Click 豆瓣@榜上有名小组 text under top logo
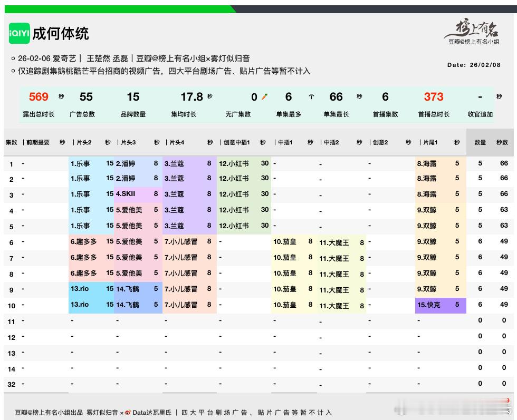The height and width of the screenshot is (420, 517). tap(474, 42)
